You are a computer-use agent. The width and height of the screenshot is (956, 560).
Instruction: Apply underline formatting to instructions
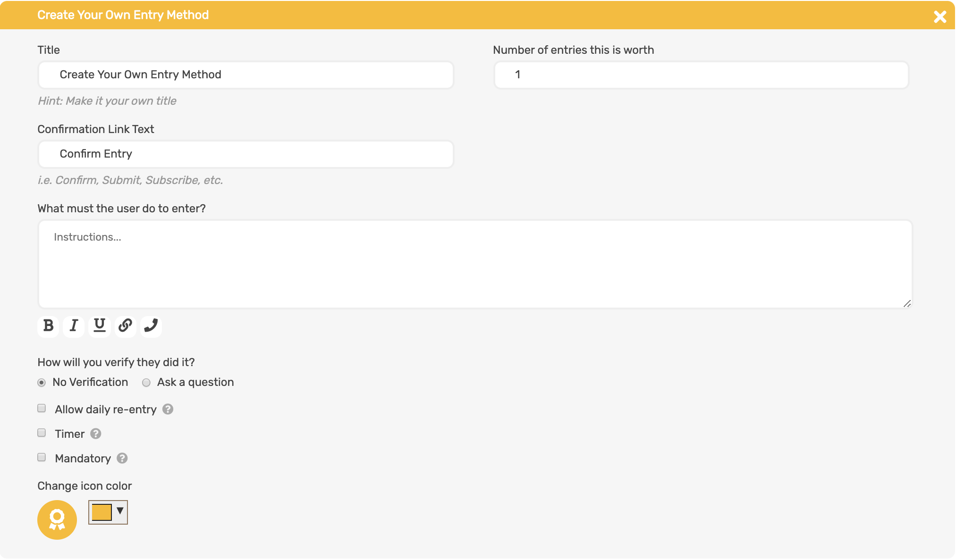pos(99,326)
